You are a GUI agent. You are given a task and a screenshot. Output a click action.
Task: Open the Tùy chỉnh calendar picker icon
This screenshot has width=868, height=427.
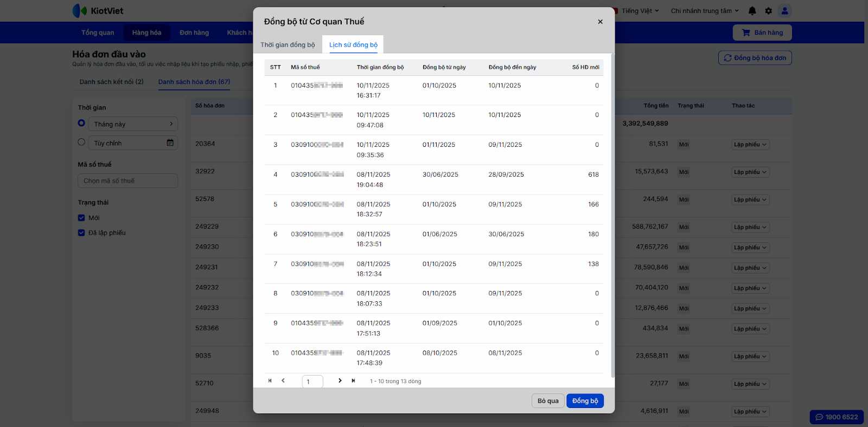click(x=170, y=143)
